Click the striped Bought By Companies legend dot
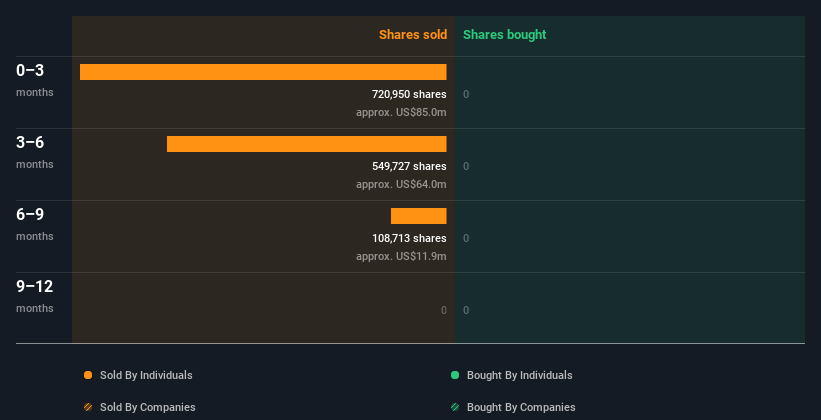Image resolution: width=821 pixels, height=420 pixels. [x=455, y=407]
